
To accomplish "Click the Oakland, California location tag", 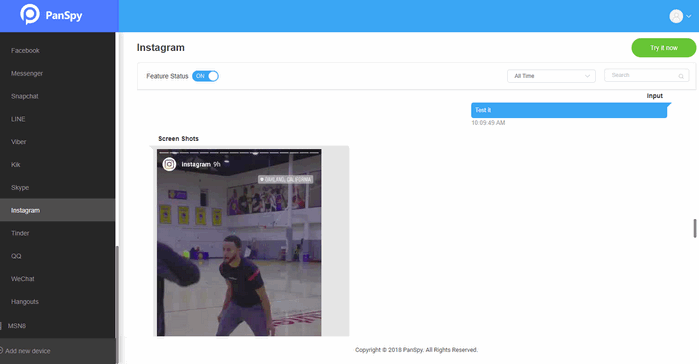I will (x=286, y=180).
